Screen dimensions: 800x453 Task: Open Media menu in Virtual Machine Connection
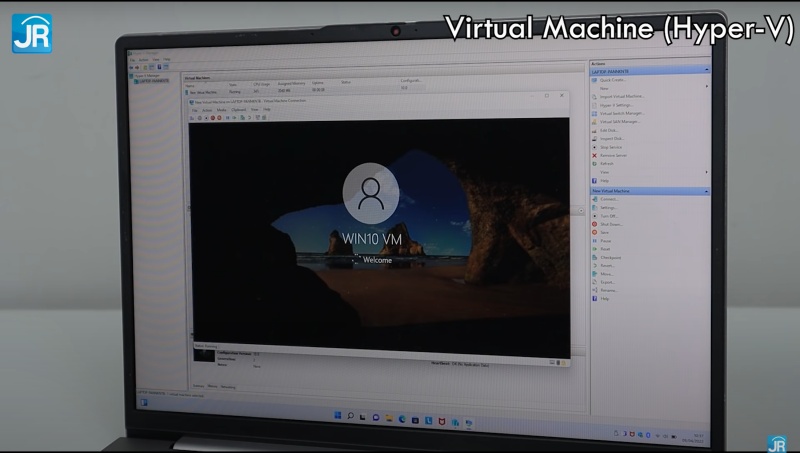click(222, 109)
